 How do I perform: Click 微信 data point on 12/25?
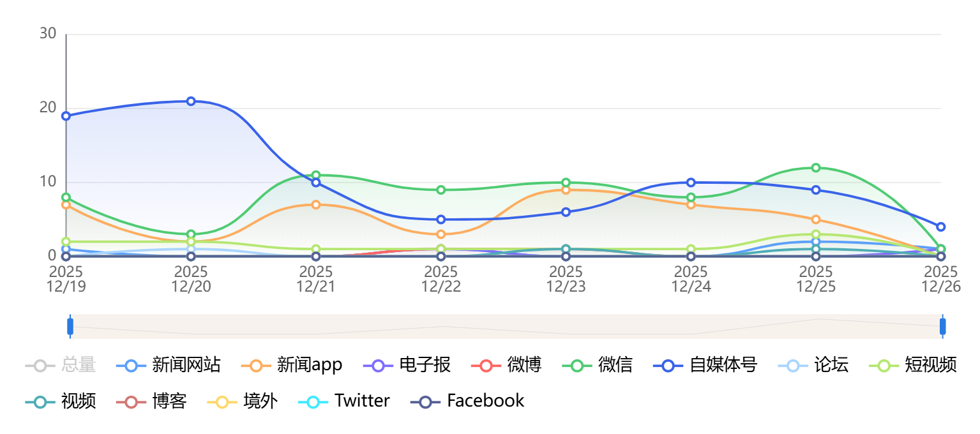point(816,168)
